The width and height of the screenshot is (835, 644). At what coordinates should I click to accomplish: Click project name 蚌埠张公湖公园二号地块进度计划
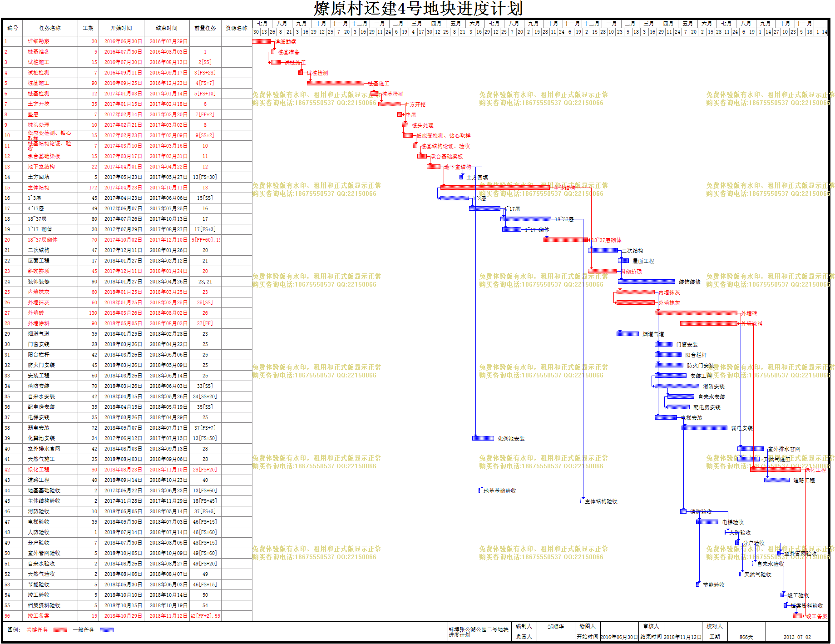479,632
